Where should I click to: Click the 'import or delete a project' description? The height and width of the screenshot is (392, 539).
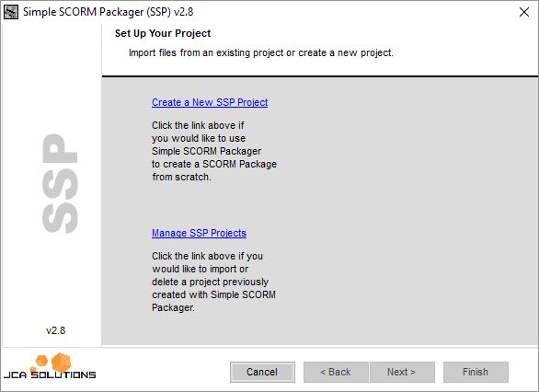tap(213, 282)
